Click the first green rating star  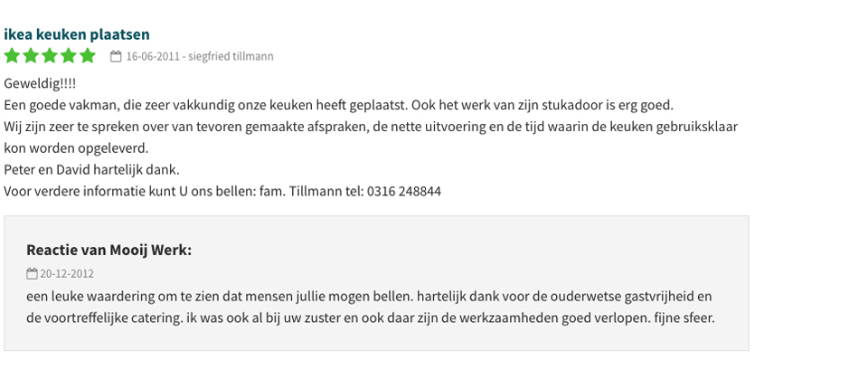[12, 56]
